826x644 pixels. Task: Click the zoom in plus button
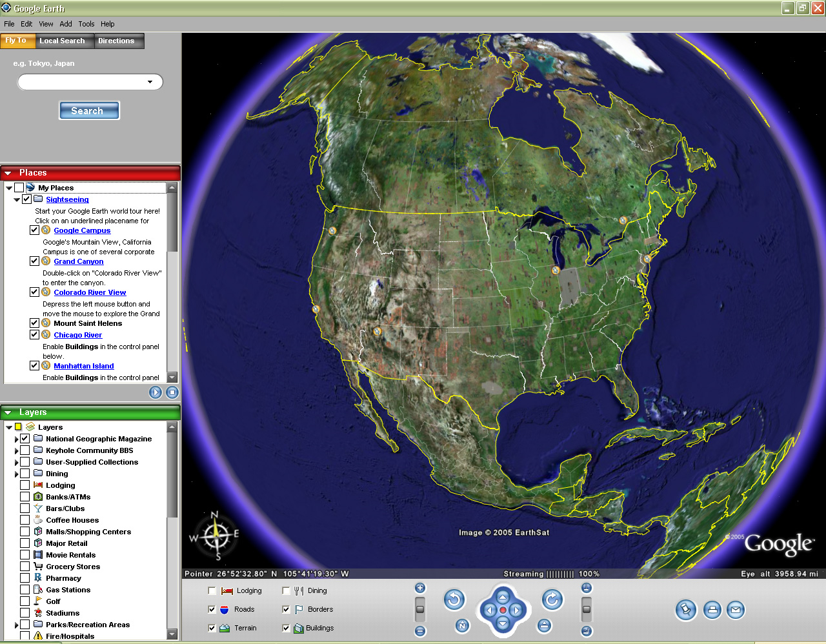pyautogui.click(x=420, y=588)
